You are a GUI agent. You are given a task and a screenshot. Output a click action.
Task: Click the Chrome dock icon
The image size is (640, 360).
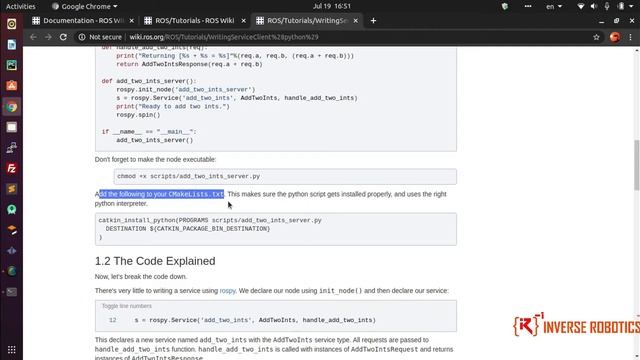(x=11, y=107)
